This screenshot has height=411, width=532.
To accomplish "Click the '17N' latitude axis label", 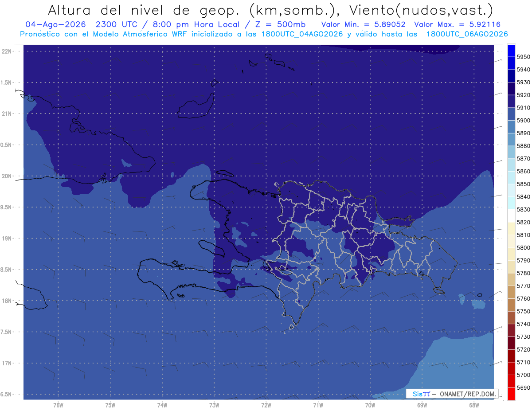I will click(7, 363).
